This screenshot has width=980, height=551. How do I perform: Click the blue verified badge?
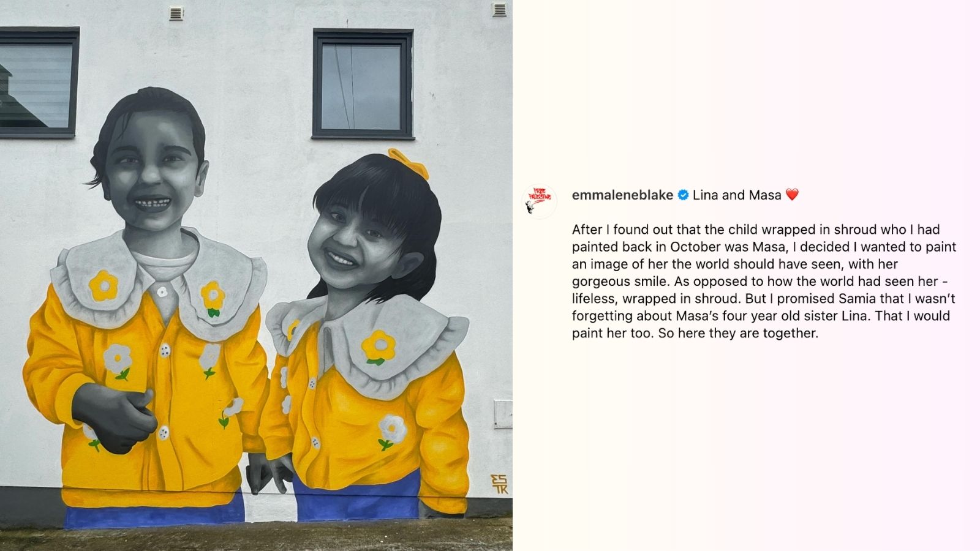(683, 195)
